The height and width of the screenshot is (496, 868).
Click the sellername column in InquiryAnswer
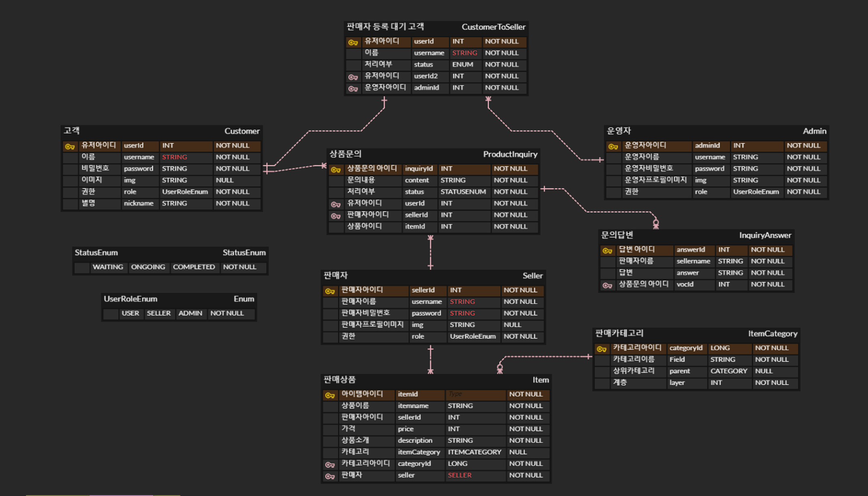[x=693, y=261]
